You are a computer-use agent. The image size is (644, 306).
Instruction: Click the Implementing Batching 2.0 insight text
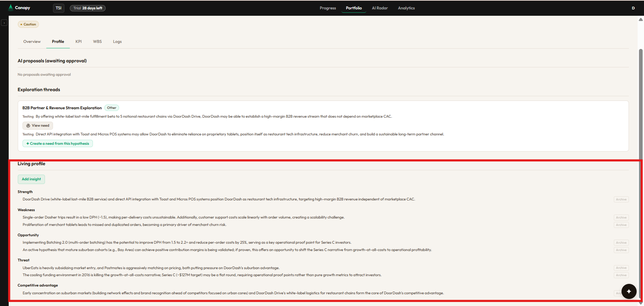[x=187, y=242]
